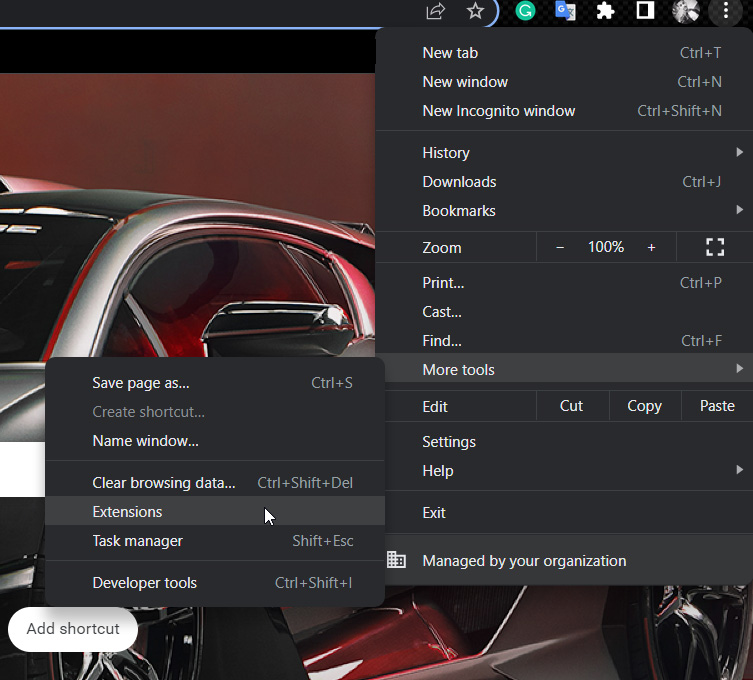Choose Clear browsing data...

(x=215, y=483)
